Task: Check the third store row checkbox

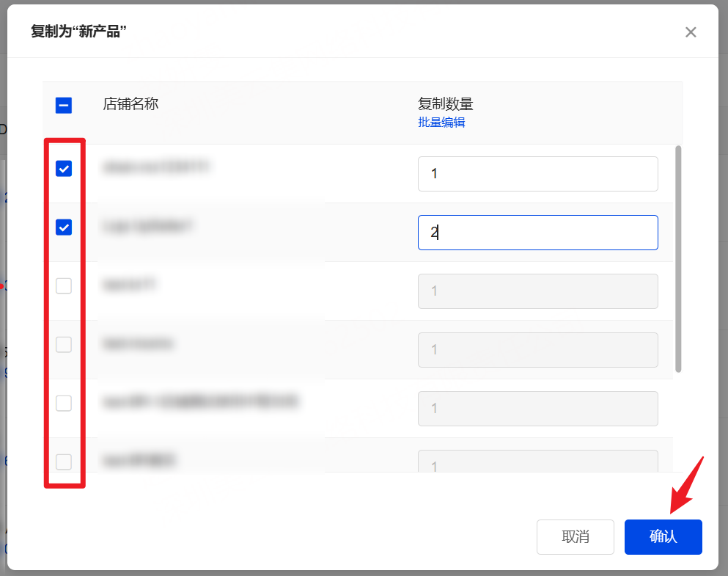Action: coord(64,286)
